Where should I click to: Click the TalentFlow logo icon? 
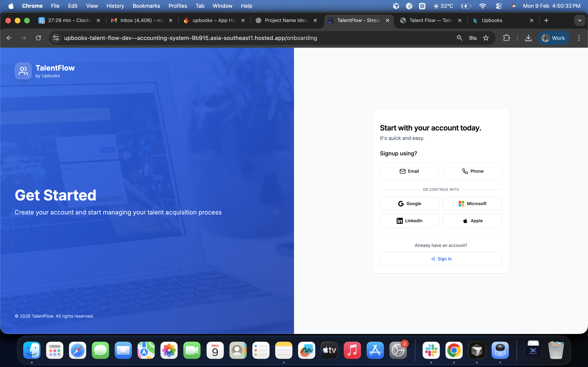pos(23,71)
